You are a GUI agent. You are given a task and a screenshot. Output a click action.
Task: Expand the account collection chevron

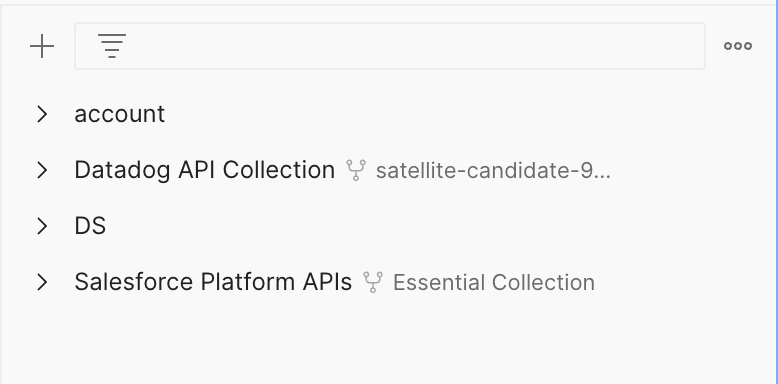pos(42,114)
